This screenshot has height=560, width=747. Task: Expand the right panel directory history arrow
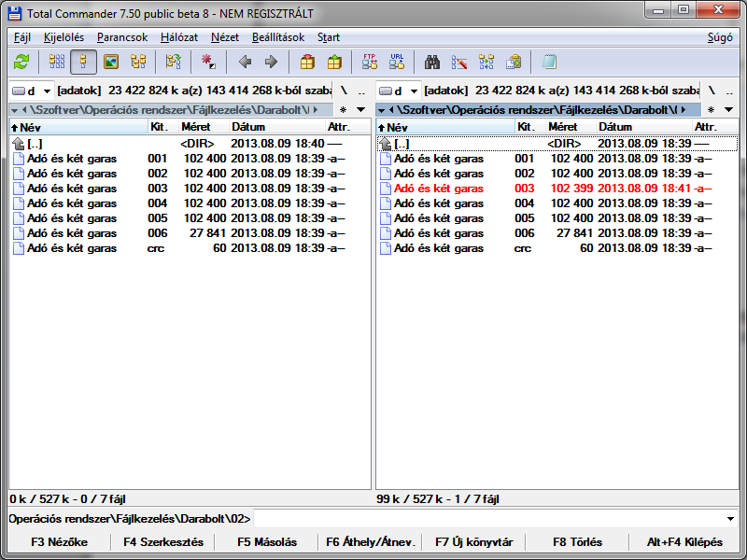point(729,110)
